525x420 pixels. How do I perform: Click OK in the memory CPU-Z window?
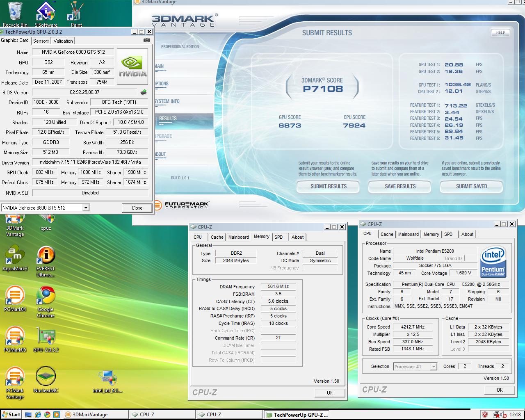(x=330, y=393)
